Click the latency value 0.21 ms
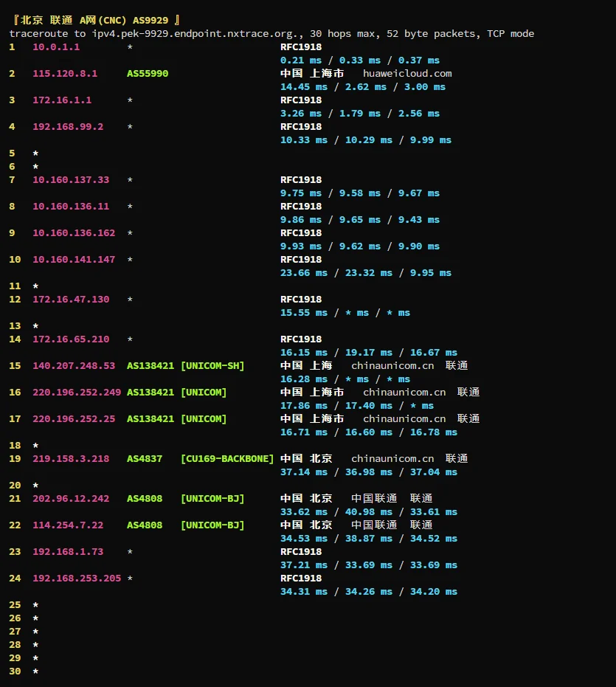The width and height of the screenshot is (616, 687). click(300, 61)
